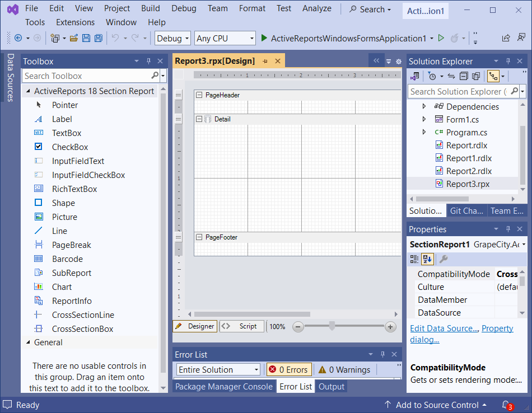Select the CrossSectionBox control

[82, 329]
